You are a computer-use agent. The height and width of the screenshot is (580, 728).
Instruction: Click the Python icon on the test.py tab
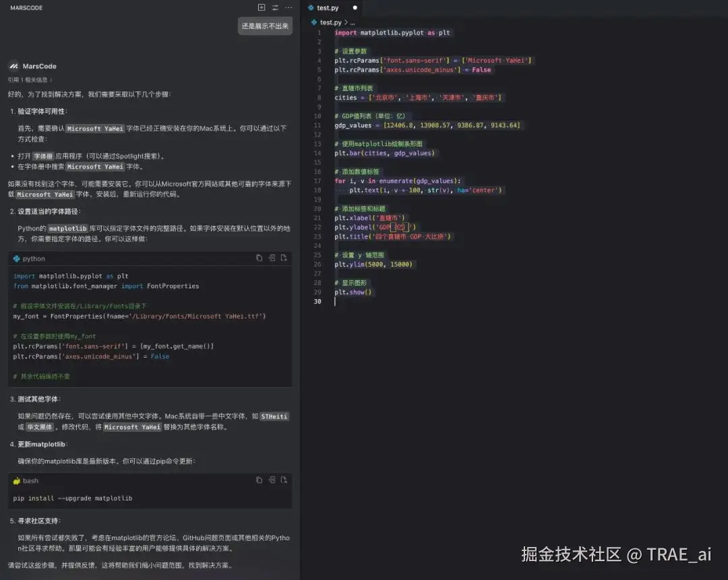pos(311,8)
